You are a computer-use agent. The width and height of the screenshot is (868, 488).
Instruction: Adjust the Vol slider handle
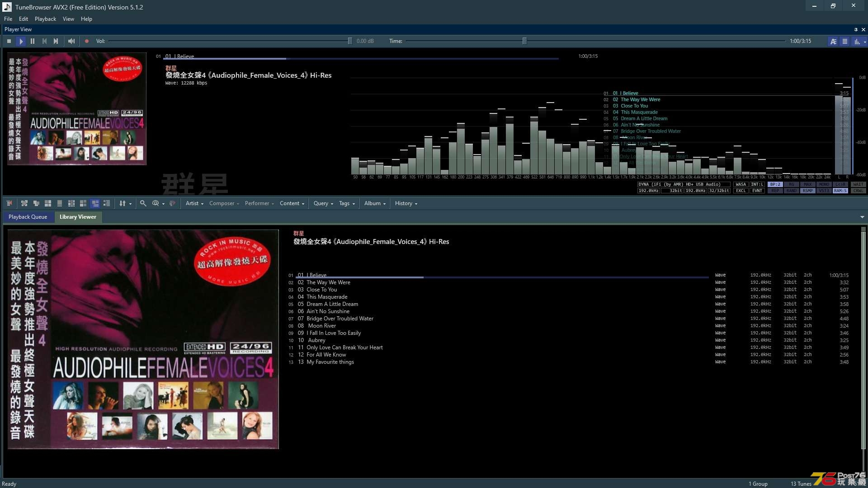tap(350, 41)
